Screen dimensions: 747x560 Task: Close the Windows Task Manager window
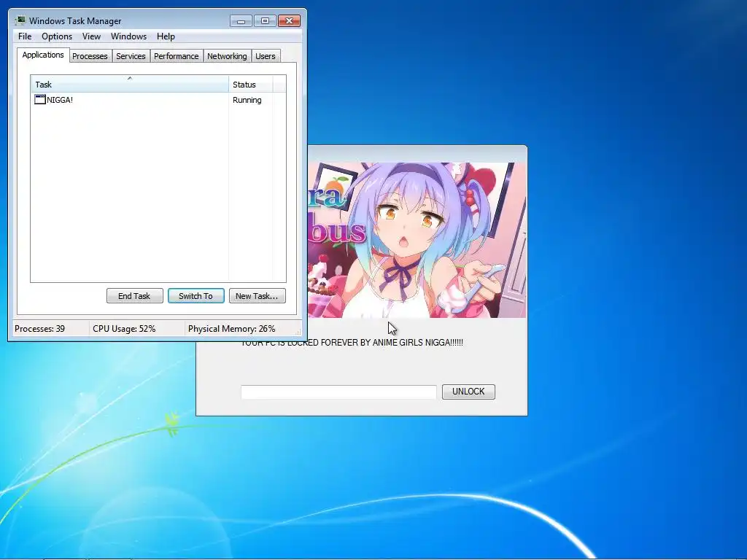point(289,20)
